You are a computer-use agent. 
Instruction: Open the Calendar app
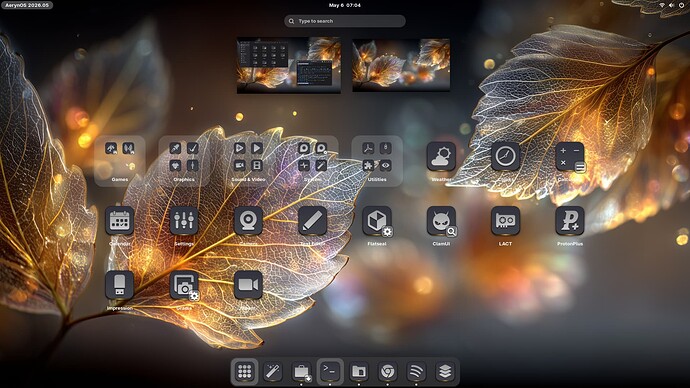(120, 221)
